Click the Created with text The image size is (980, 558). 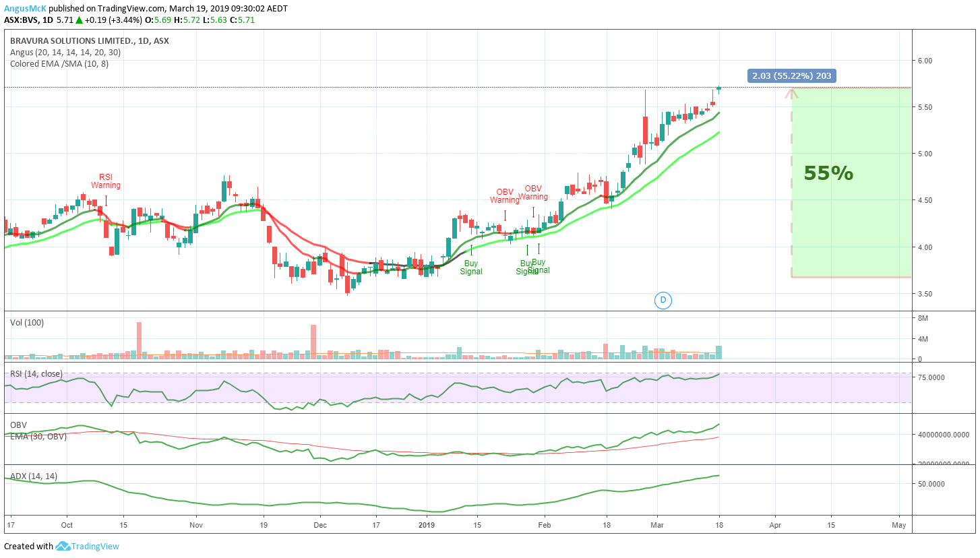28,547
